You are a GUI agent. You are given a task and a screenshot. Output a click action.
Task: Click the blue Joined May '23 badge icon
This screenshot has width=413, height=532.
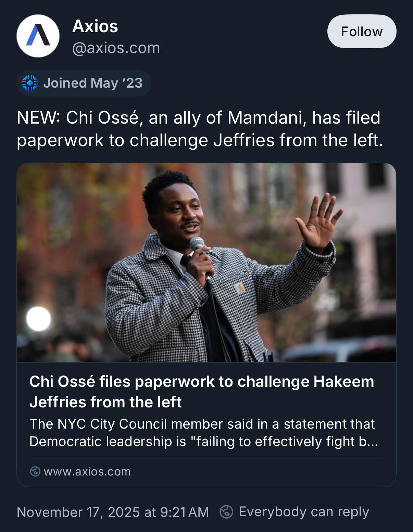(x=29, y=83)
